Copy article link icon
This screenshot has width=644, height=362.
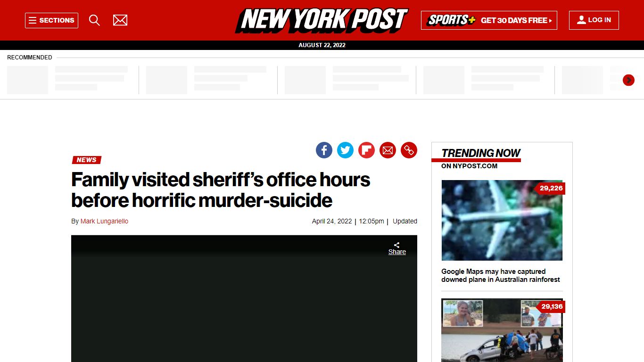(409, 150)
